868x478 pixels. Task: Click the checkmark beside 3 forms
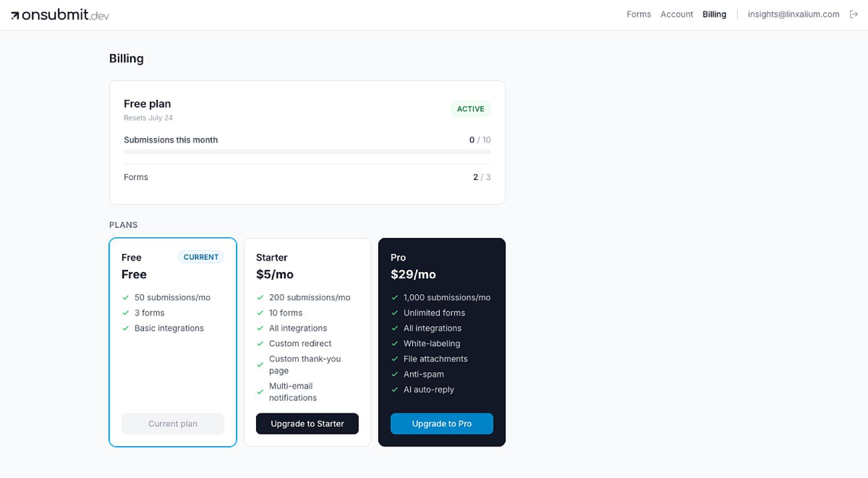pyautogui.click(x=126, y=313)
